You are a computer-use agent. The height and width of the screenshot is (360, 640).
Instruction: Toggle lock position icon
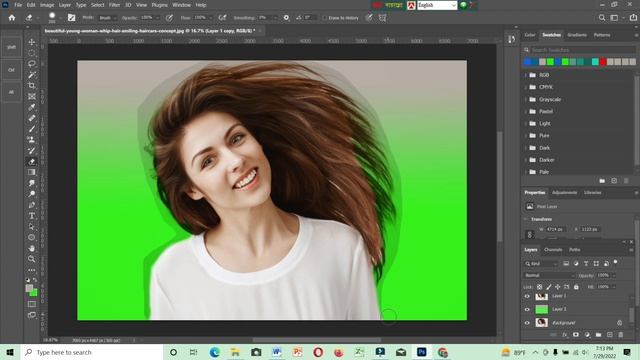pos(558,287)
